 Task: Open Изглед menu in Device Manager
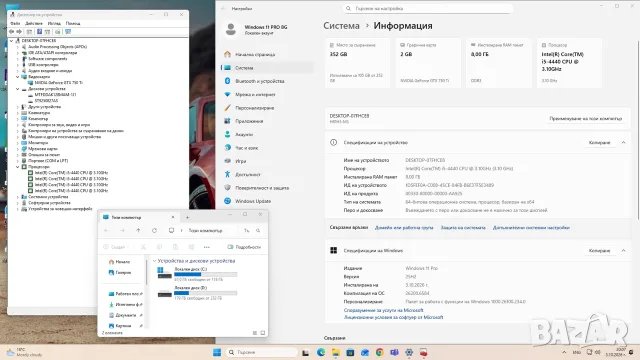point(54,23)
